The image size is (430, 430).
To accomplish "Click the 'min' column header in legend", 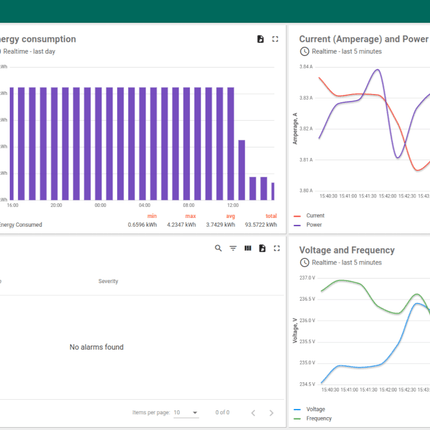I will point(152,216).
